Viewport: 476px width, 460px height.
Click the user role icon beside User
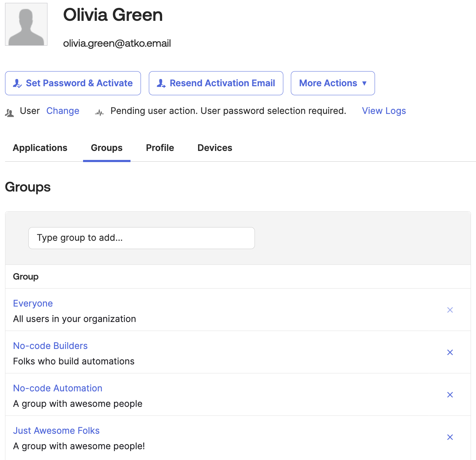click(10, 113)
